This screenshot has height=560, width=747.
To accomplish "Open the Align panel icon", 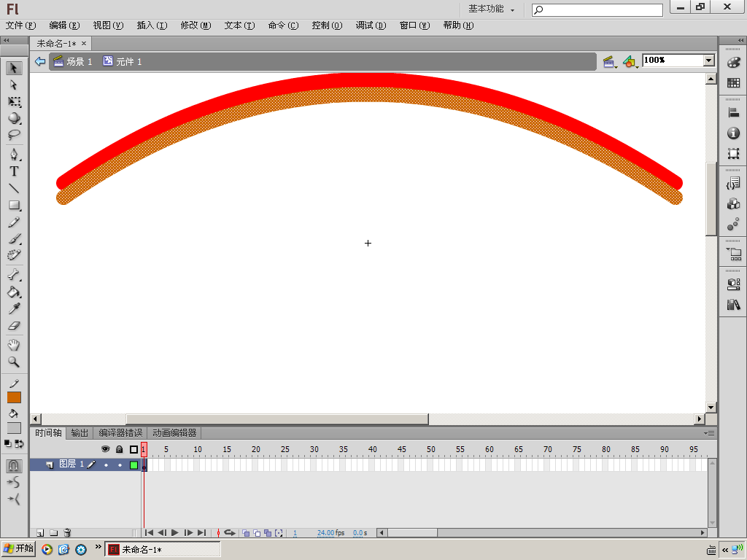I will [x=734, y=113].
